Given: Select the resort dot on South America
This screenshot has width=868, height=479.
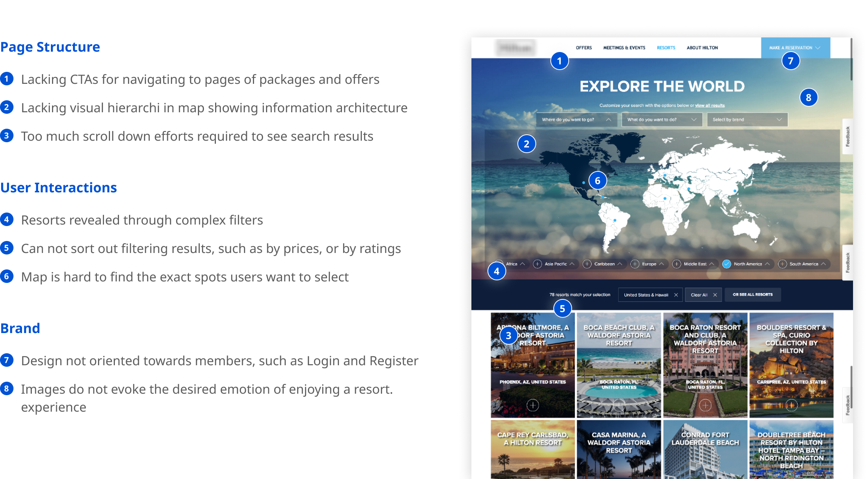Looking at the screenshot, I should click(x=615, y=220).
